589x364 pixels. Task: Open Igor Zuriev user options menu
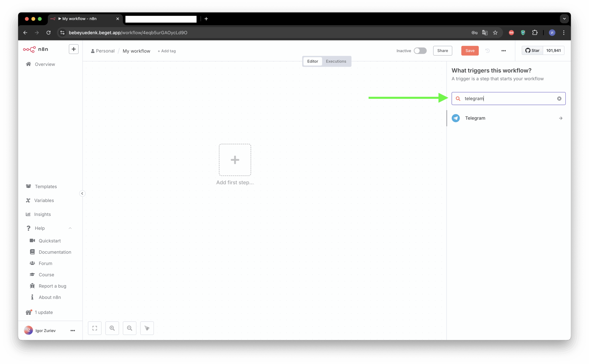[72, 330]
